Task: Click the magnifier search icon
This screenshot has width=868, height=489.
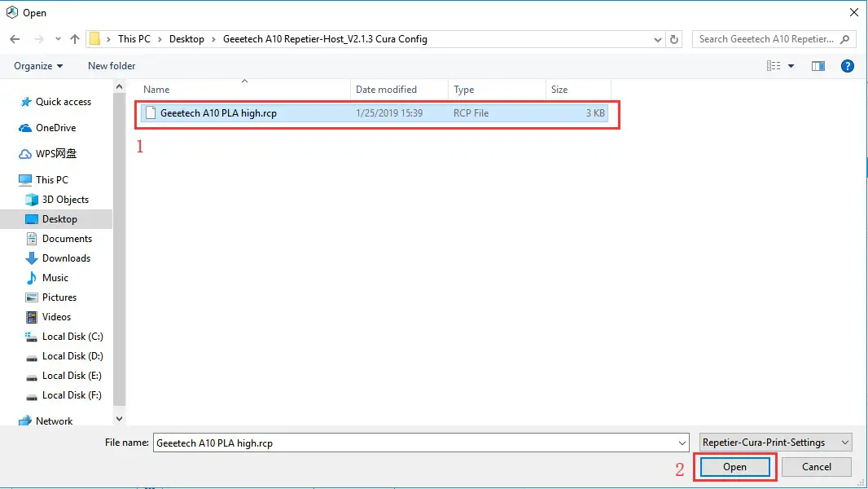Action: [x=844, y=39]
